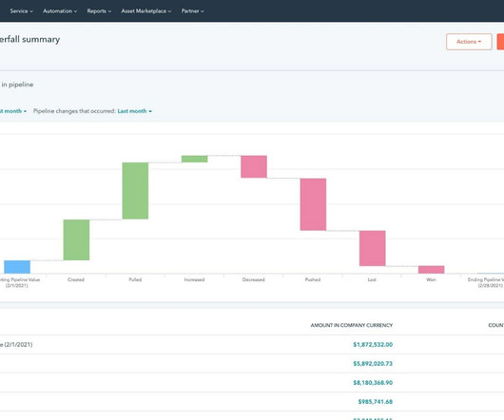504x420 pixels.
Task: Open the $8,180,368.90 amount link
Action: (x=373, y=382)
